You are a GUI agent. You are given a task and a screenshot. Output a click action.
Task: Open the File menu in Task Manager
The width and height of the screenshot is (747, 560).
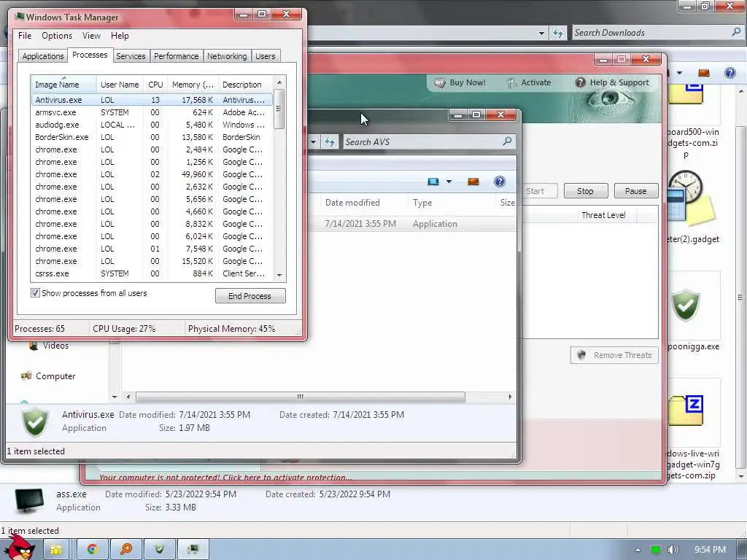(x=25, y=36)
